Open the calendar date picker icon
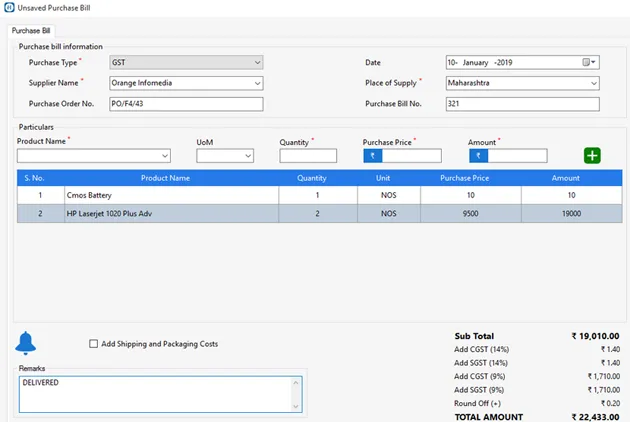 pos(589,62)
